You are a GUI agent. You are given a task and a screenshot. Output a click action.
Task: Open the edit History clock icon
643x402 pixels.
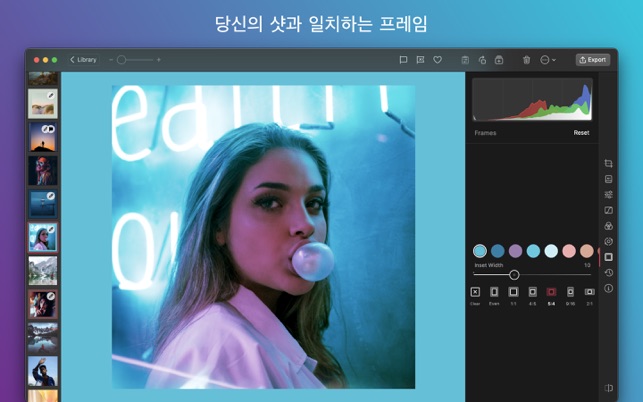coord(609,272)
